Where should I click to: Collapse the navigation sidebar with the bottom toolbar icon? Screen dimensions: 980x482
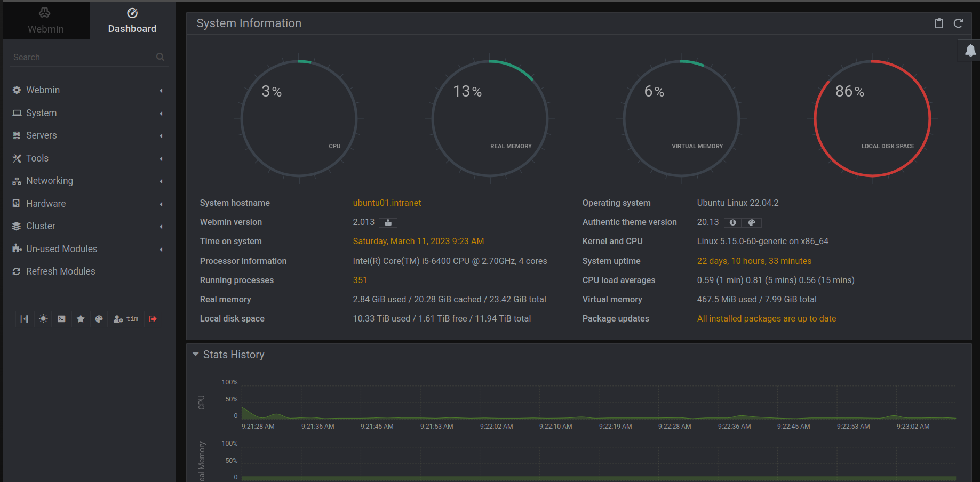(x=25, y=319)
